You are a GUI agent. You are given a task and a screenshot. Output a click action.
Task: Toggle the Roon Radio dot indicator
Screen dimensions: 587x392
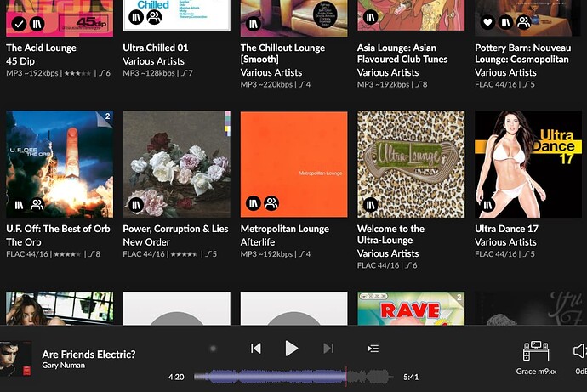(x=213, y=349)
